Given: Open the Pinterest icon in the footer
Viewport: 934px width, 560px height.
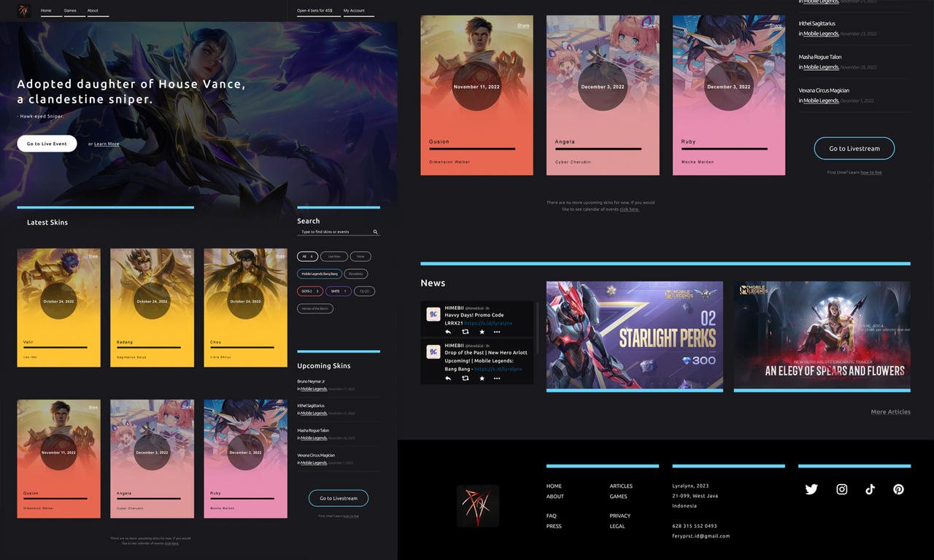Looking at the screenshot, I should coord(898,489).
